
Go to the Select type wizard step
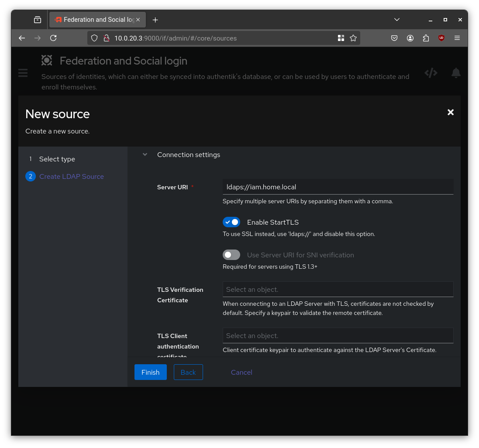[x=57, y=159]
